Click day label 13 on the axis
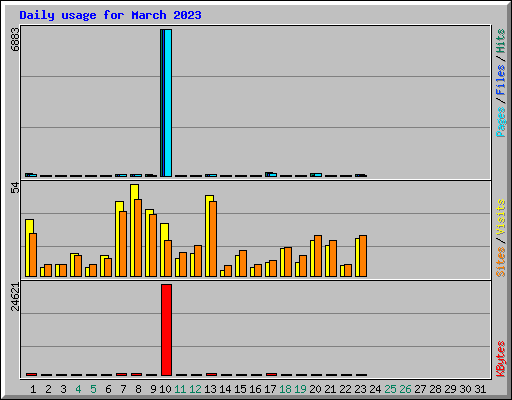512x400 pixels. tap(210, 389)
